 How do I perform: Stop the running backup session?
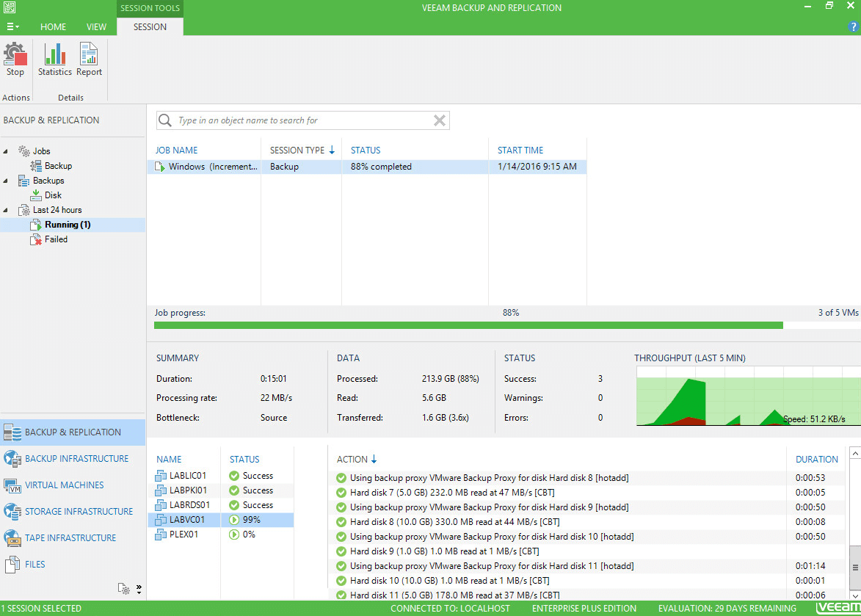tap(15, 60)
